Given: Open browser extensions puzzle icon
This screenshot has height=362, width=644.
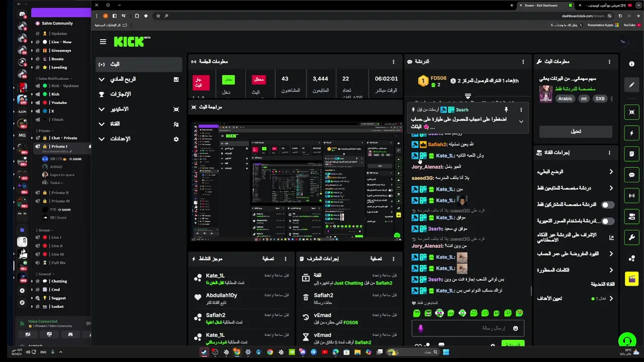Looking at the screenshot, I should (x=137, y=16).
